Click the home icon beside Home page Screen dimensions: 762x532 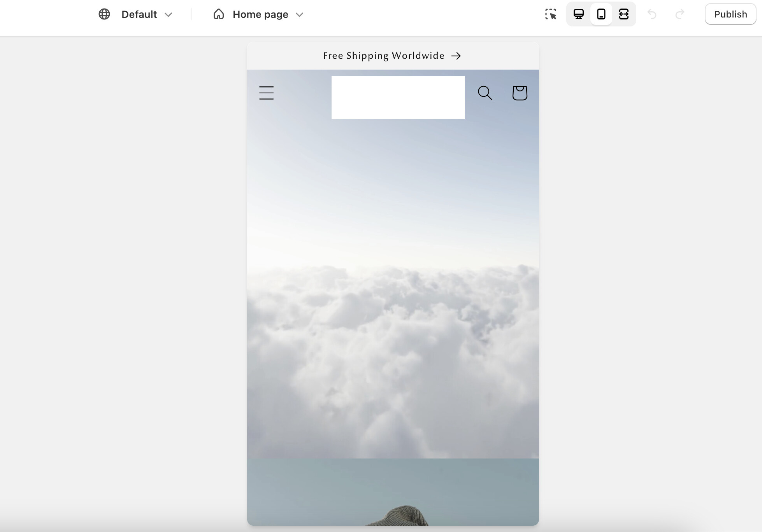(x=219, y=14)
